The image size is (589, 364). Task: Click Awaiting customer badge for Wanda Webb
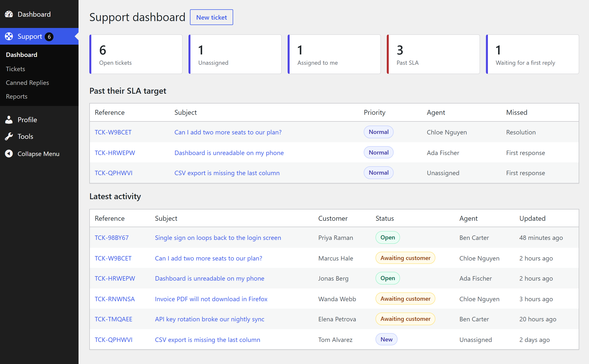coord(405,299)
